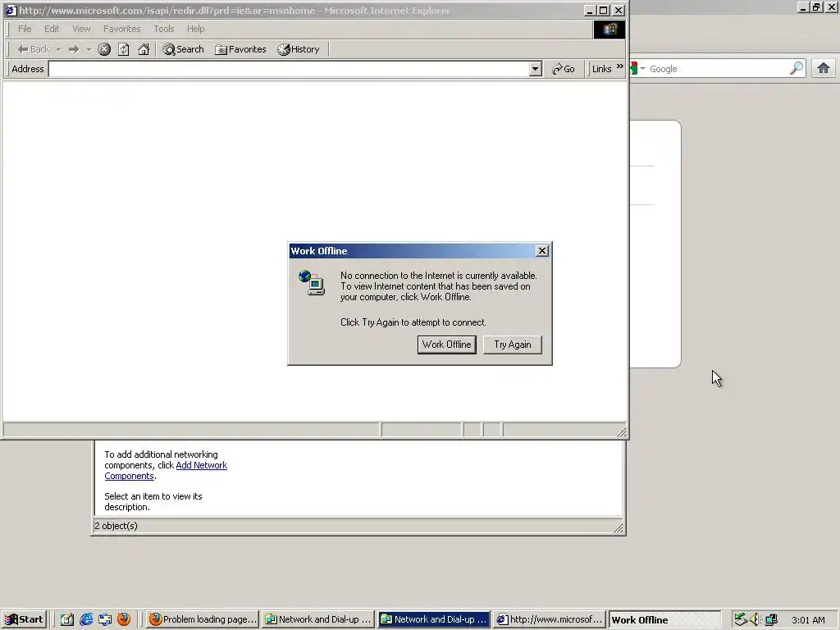840x630 pixels.
Task: Open the Favorites menu
Action: point(121,29)
